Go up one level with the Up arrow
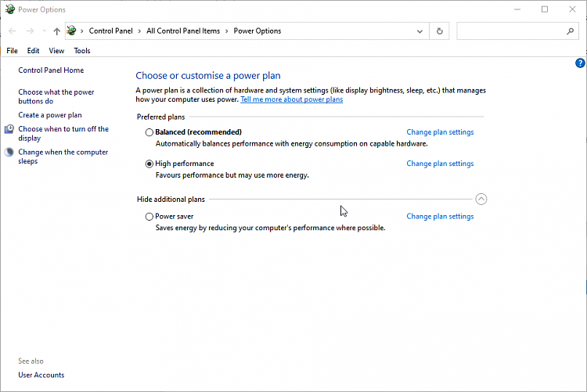Image resolution: width=587 pixels, height=392 pixels. 56,31
